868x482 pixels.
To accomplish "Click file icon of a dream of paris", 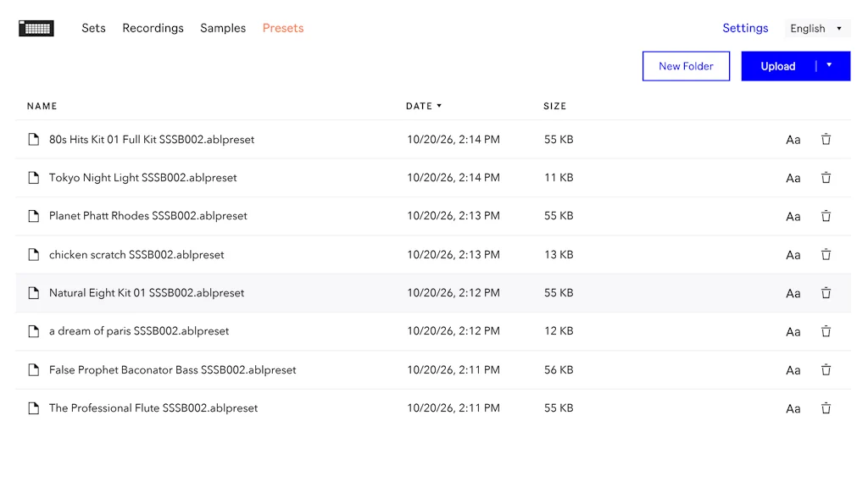I will click(x=34, y=331).
